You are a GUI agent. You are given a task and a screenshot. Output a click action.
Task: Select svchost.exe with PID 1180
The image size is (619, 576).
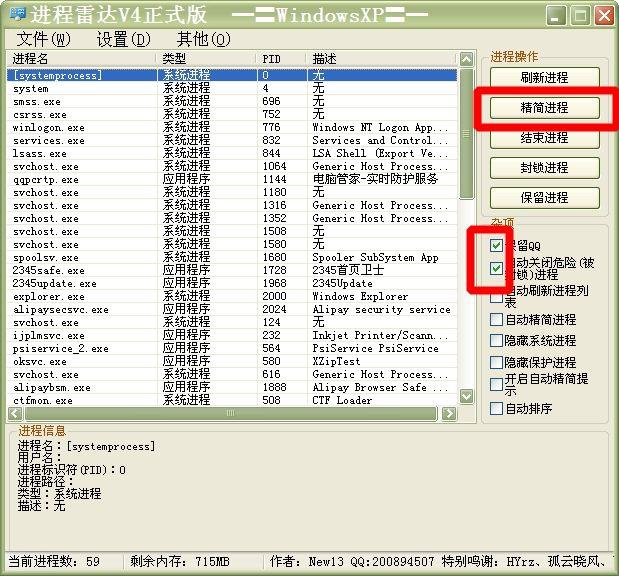tap(232, 192)
